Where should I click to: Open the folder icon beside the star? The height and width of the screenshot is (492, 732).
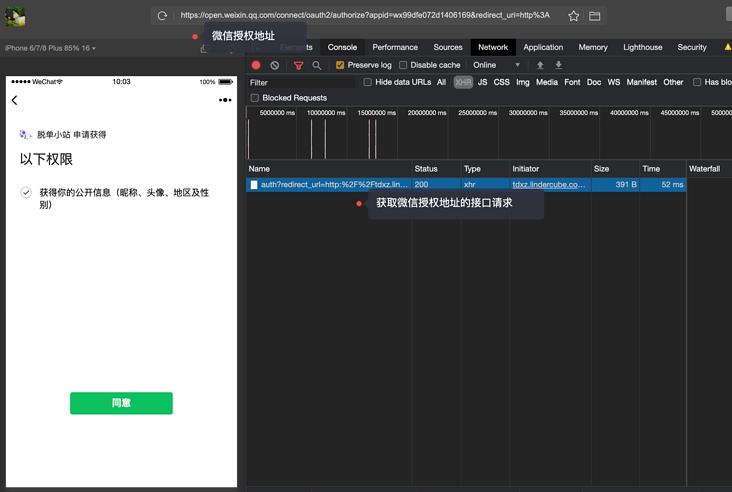click(x=594, y=16)
